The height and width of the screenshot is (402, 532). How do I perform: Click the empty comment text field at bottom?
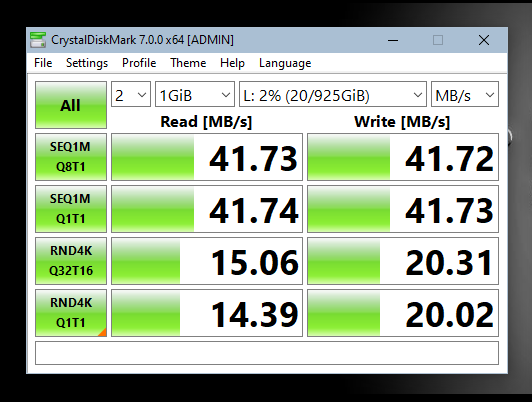coord(267,353)
